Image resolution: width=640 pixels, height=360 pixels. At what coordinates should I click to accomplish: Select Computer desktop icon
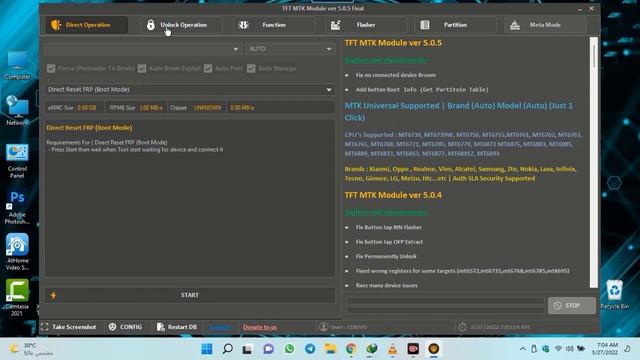pos(17,64)
